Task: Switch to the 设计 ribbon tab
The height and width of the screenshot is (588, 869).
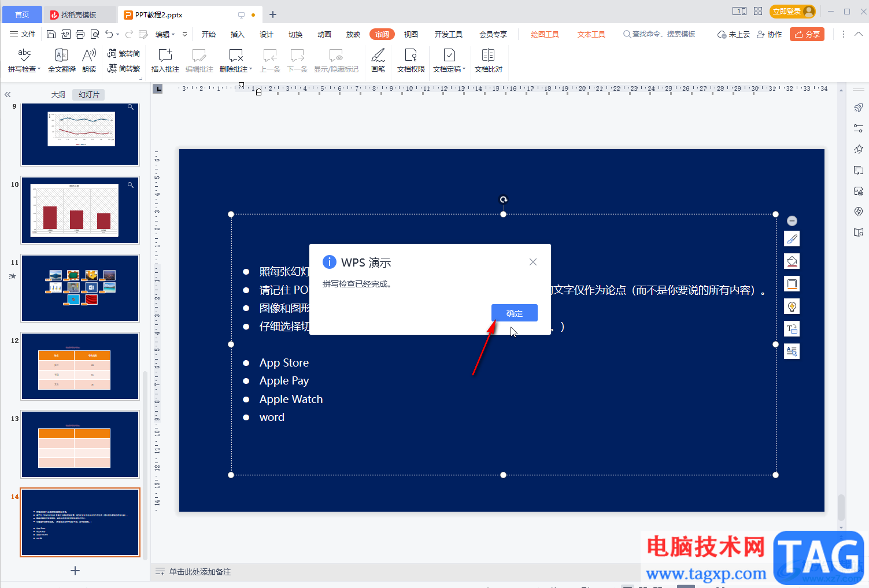Action: tap(267, 35)
